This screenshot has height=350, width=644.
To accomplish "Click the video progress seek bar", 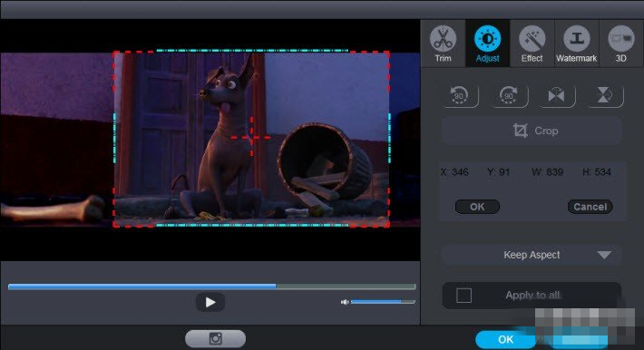I will click(x=212, y=287).
